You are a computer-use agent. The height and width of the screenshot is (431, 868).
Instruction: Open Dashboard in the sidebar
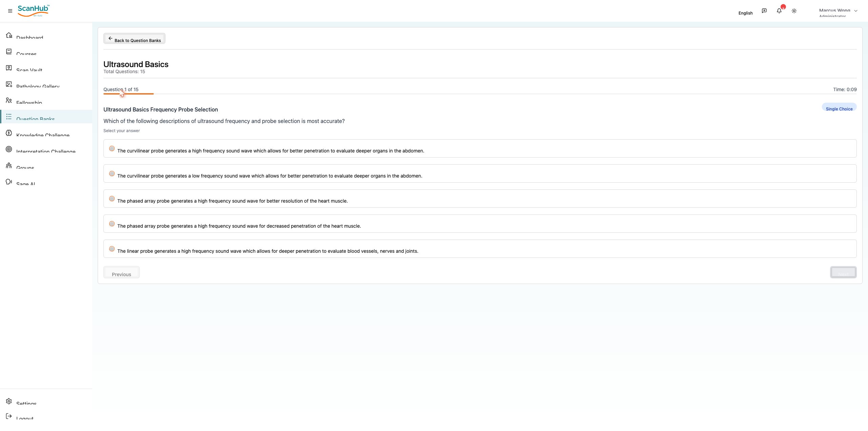click(x=46, y=35)
